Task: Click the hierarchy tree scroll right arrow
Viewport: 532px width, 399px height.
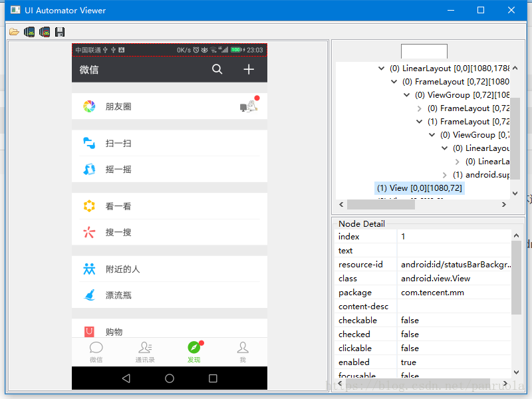Action: [504, 204]
